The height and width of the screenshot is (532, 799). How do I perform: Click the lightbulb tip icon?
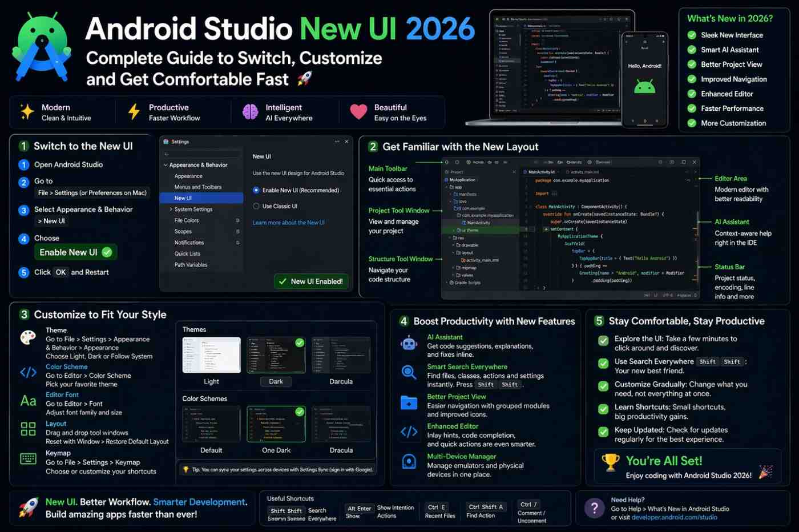coord(185,469)
